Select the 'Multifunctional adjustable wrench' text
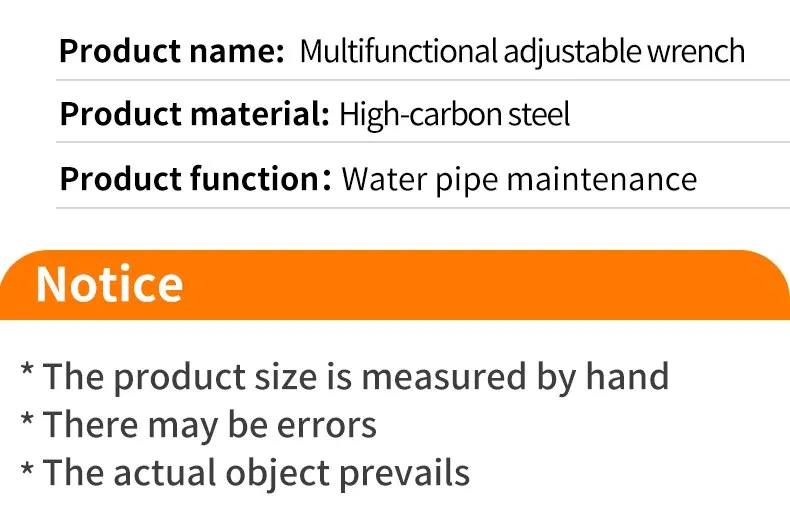This screenshot has width=790, height=530. click(x=522, y=52)
